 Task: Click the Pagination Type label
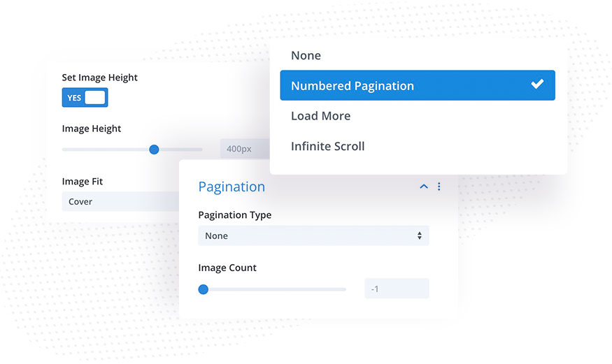pyautogui.click(x=234, y=215)
